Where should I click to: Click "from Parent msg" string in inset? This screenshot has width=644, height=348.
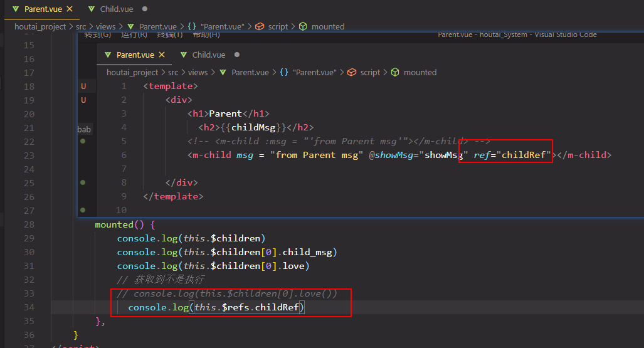[317, 155]
